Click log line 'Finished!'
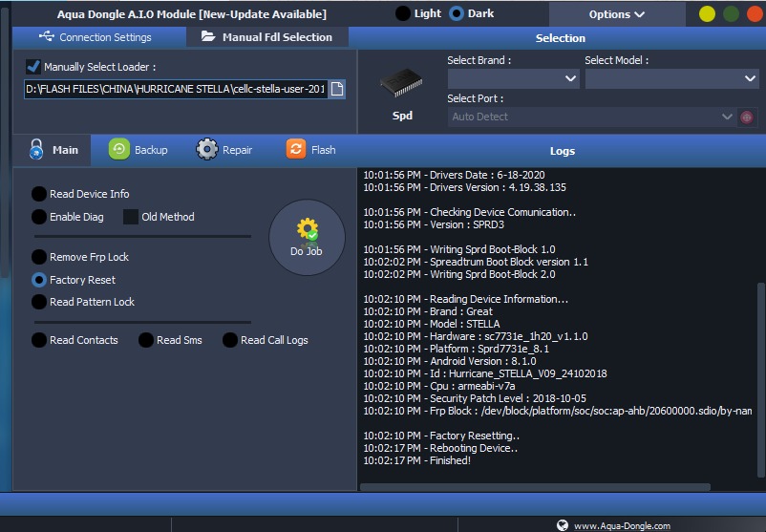 click(x=416, y=460)
